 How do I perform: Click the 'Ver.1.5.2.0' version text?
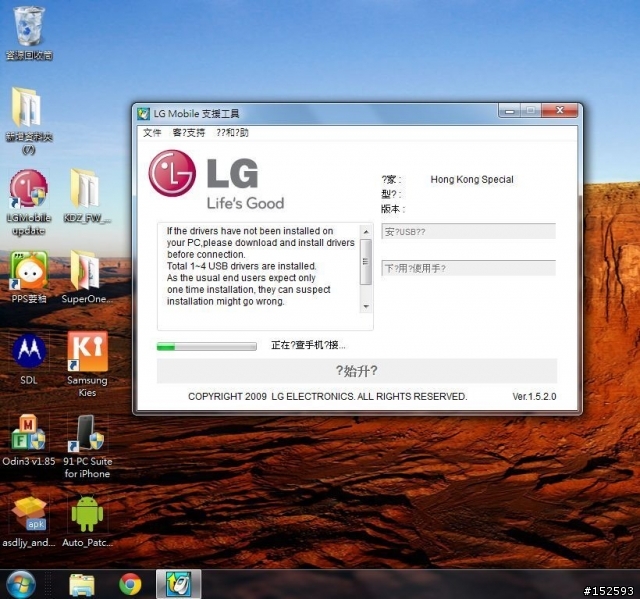(534, 397)
